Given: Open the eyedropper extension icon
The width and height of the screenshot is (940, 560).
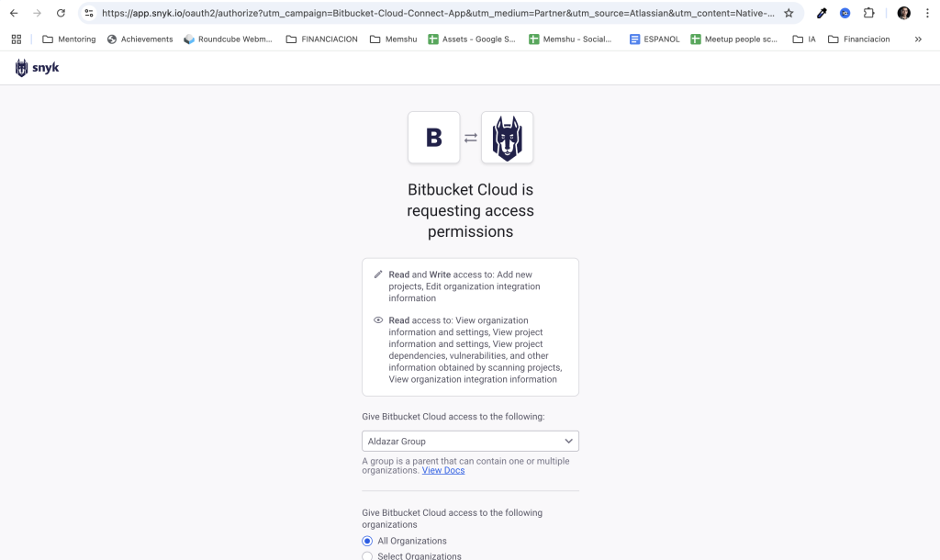Looking at the screenshot, I should [822, 13].
